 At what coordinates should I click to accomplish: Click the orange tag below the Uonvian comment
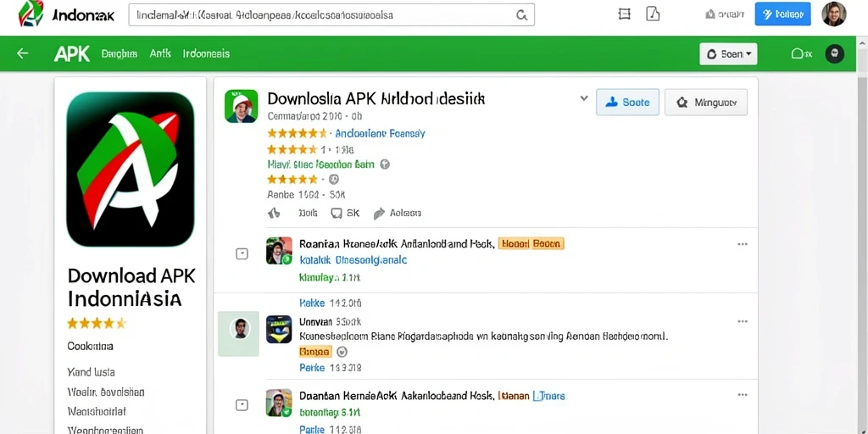click(315, 352)
